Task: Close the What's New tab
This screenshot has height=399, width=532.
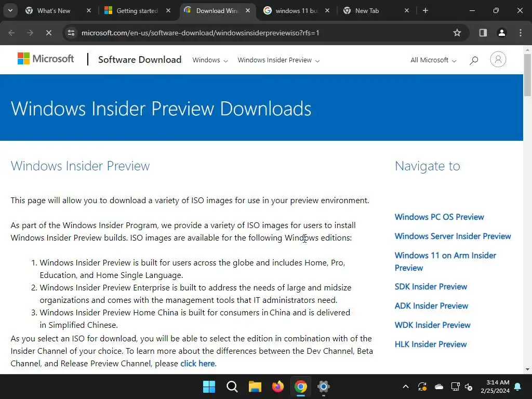Action: pos(89,10)
